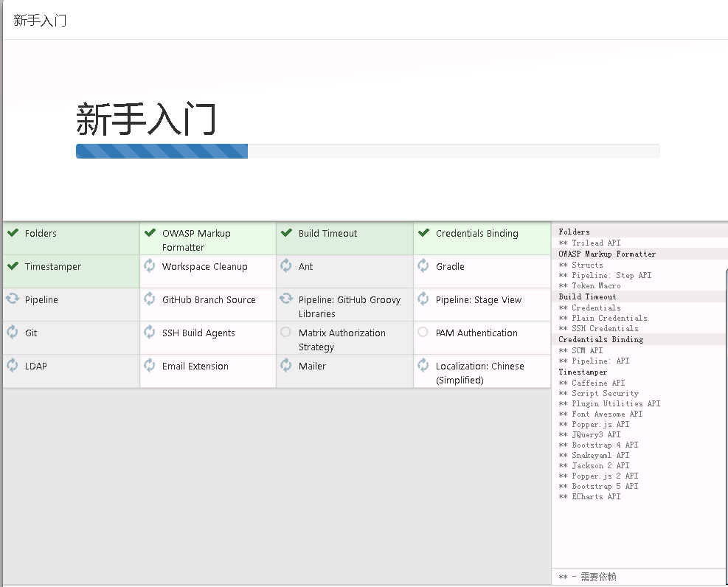Click the checkmark icon for Build Timeout
This screenshot has width=728, height=587.
[x=286, y=233]
